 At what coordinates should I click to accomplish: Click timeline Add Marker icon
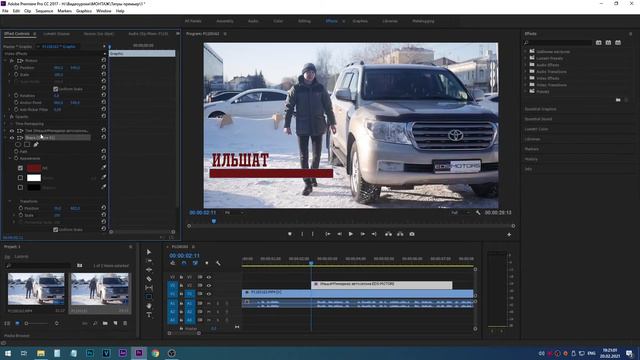pos(207,263)
